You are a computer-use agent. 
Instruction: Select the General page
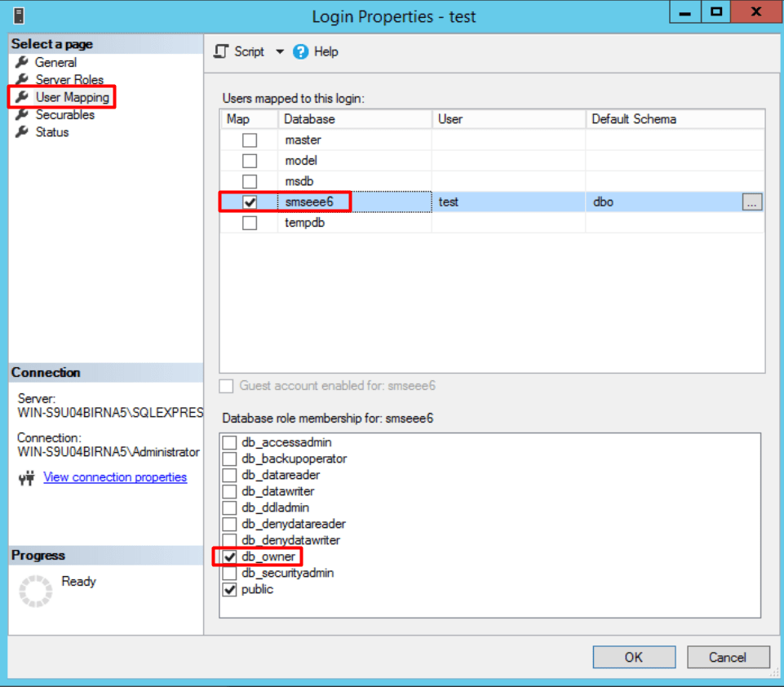(x=55, y=62)
